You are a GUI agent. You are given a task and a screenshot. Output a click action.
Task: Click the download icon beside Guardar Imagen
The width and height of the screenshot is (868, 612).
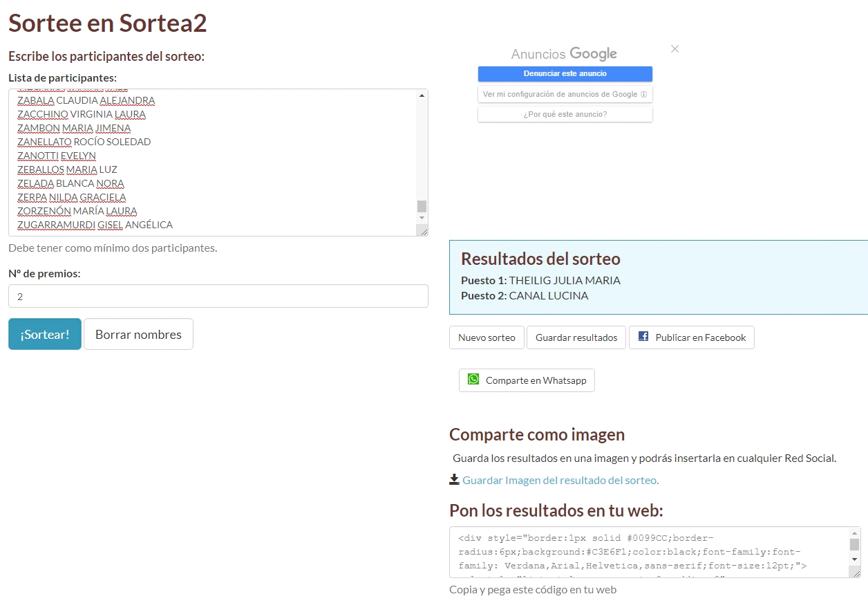click(x=455, y=479)
